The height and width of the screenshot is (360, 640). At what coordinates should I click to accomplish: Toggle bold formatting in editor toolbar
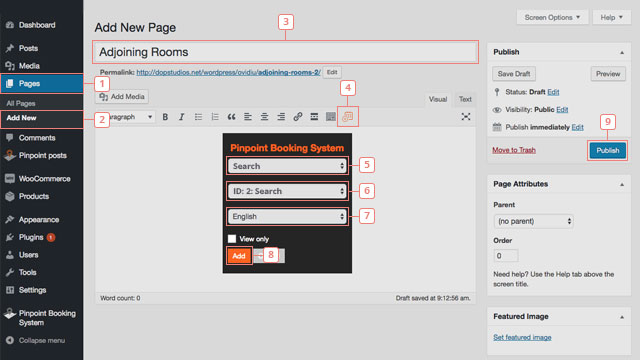tap(165, 117)
